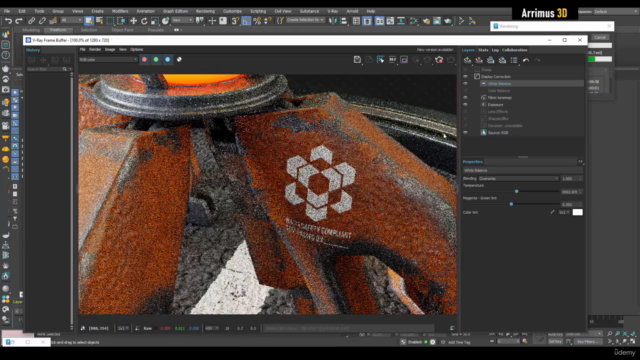Open the RGB color channel dropdown
The width and height of the screenshot is (640, 360).
coord(108,60)
